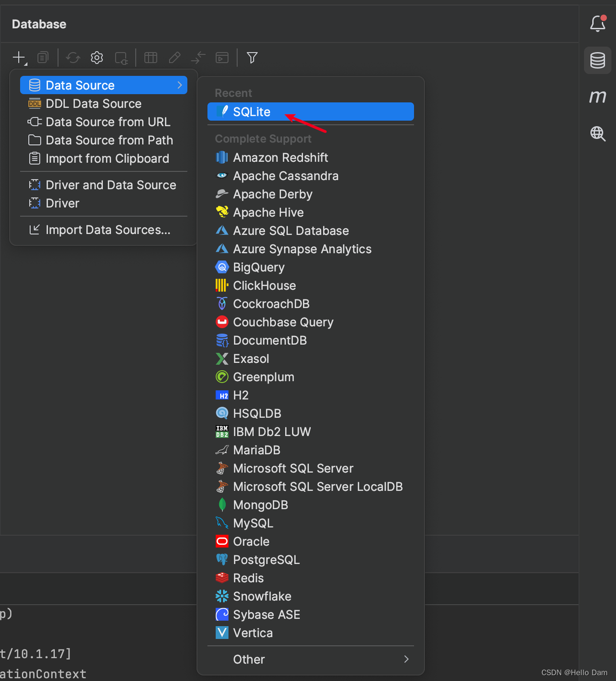616x681 pixels.
Task: Click Import Data Sources option
Action: coord(108,230)
